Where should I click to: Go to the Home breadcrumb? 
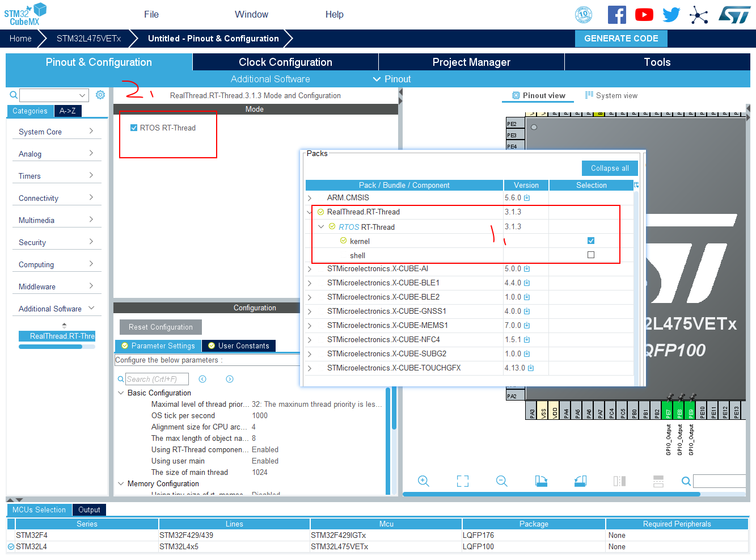point(20,39)
